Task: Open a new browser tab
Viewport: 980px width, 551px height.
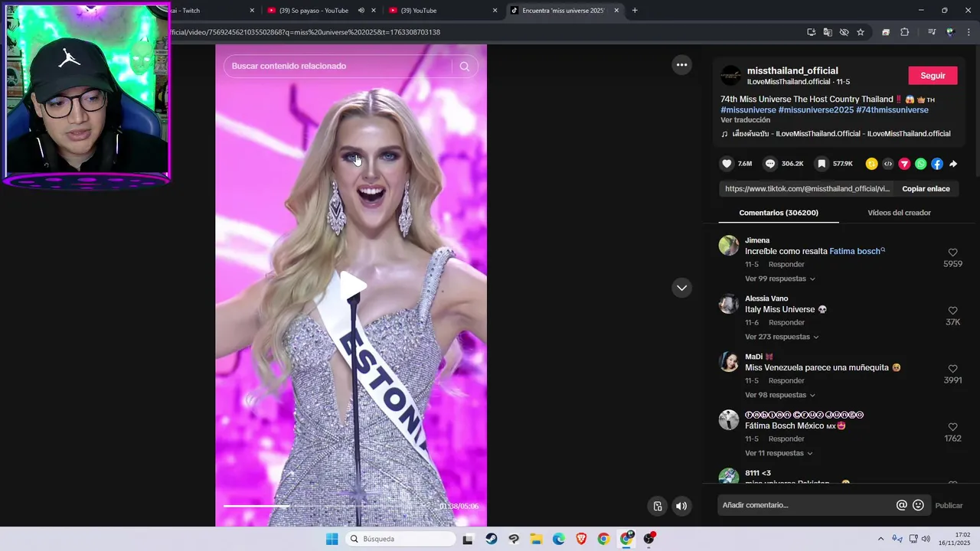Action: click(635, 11)
